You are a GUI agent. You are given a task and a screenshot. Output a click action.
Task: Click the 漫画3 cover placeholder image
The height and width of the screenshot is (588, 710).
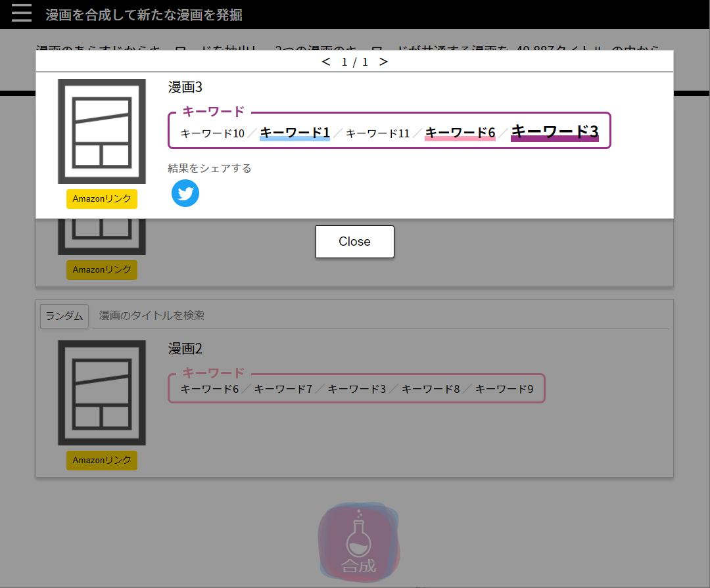point(101,130)
